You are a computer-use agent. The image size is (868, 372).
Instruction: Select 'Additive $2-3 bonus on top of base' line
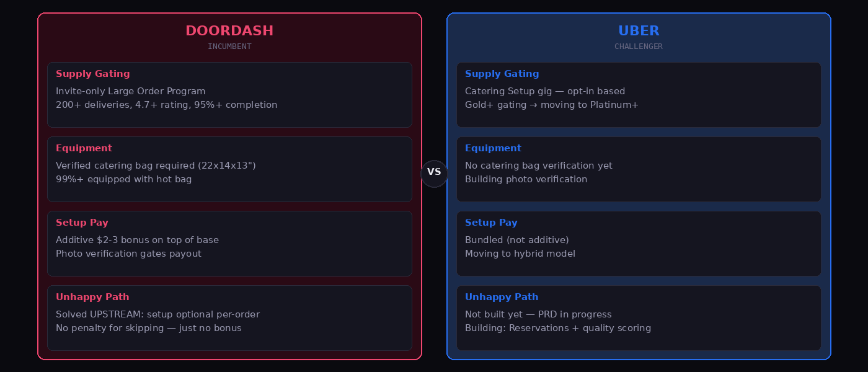pyautogui.click(x=137, y=240)
